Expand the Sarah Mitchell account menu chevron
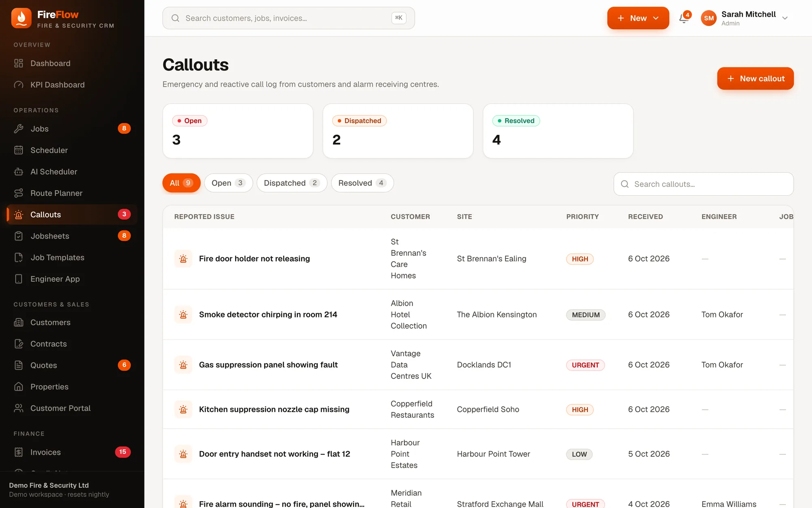Image resolution: width=812 pixels, height=508 pixels. 785,18
